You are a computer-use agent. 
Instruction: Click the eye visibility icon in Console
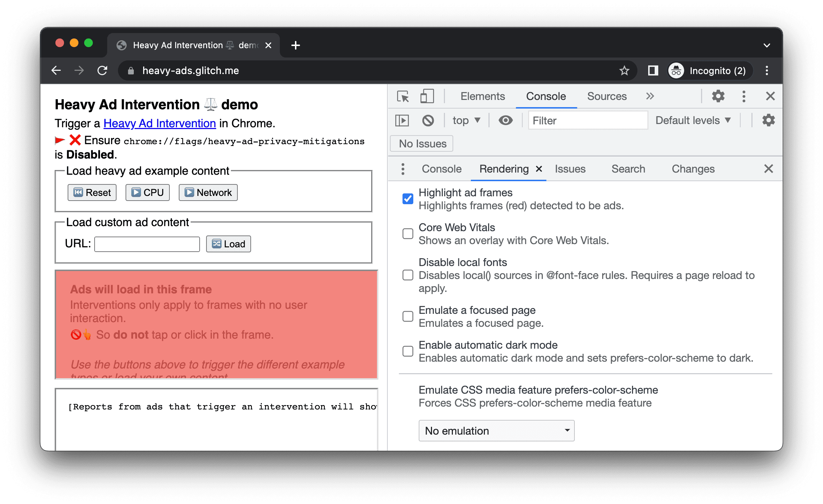point(505,121)
